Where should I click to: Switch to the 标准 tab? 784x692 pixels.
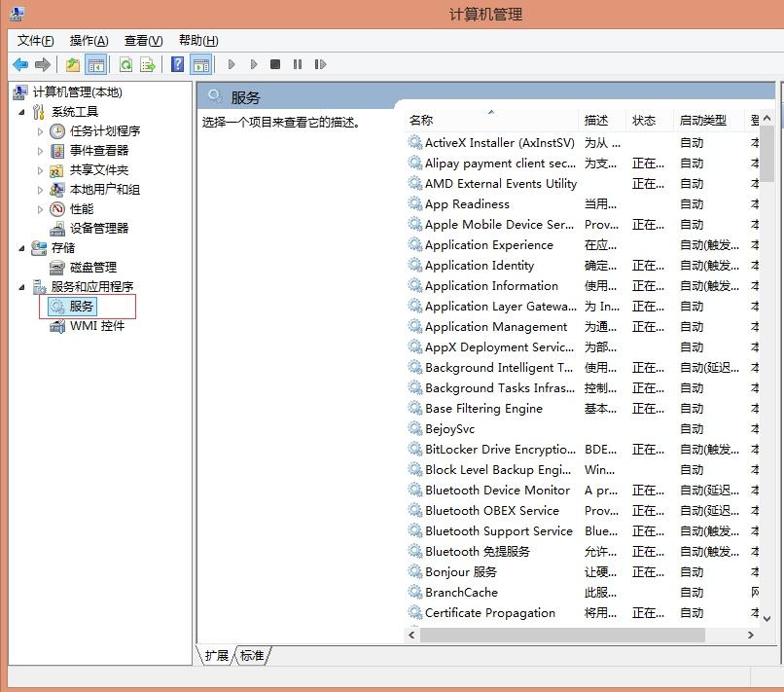tap(252, 656)
